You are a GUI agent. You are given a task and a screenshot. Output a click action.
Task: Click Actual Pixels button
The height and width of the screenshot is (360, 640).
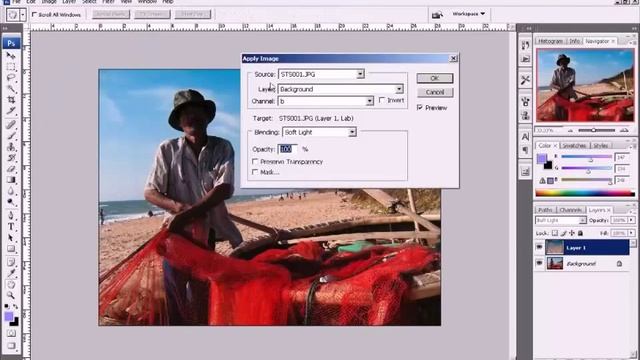pos(111,14)
